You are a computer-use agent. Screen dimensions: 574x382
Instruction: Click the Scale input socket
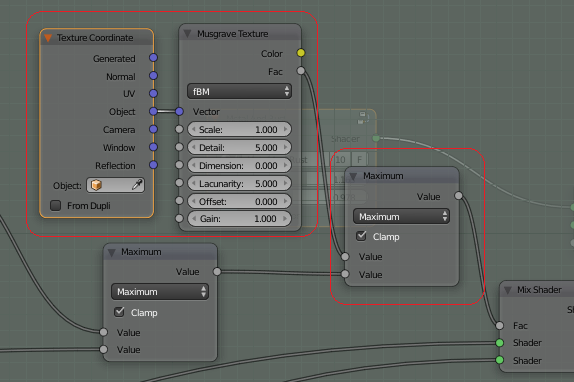tap(179, 129)
